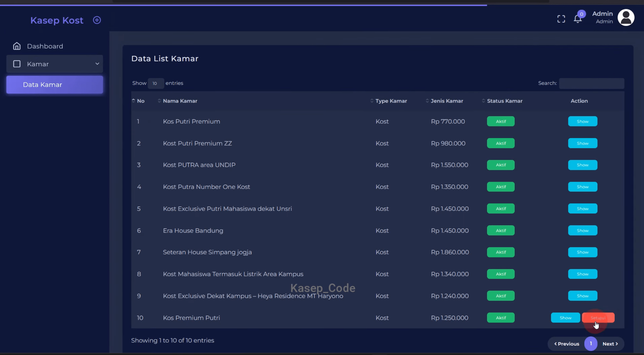Show Seteran House Simpang jogja
Image resolution: width=644 pixels, height=355 pixels.
pyautogui.click(x=582, y=252)
